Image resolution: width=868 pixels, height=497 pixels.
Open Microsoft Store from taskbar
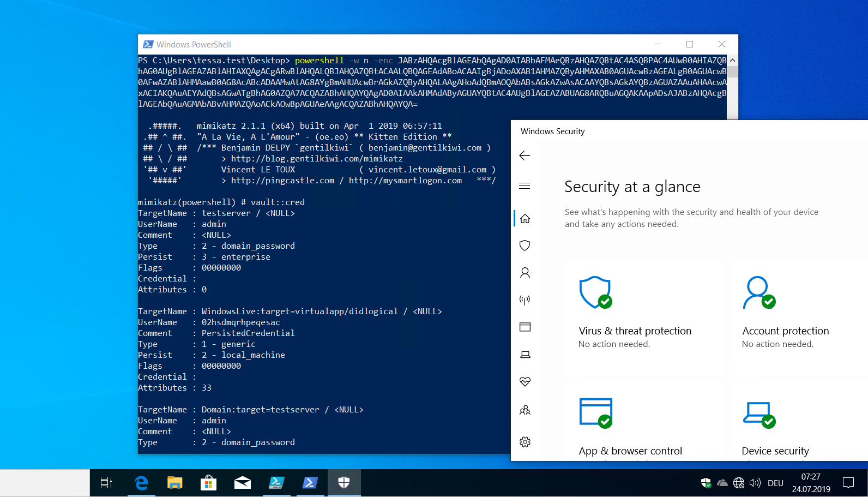point(208,483)
